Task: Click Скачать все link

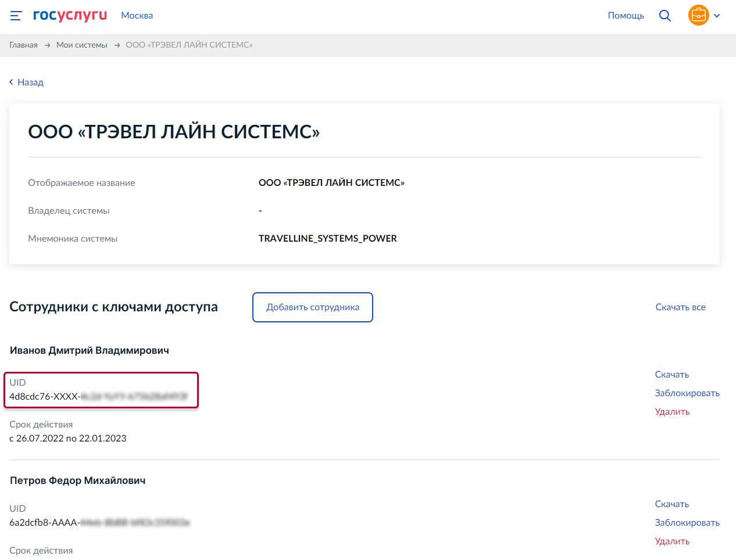Action: (680, 307)
